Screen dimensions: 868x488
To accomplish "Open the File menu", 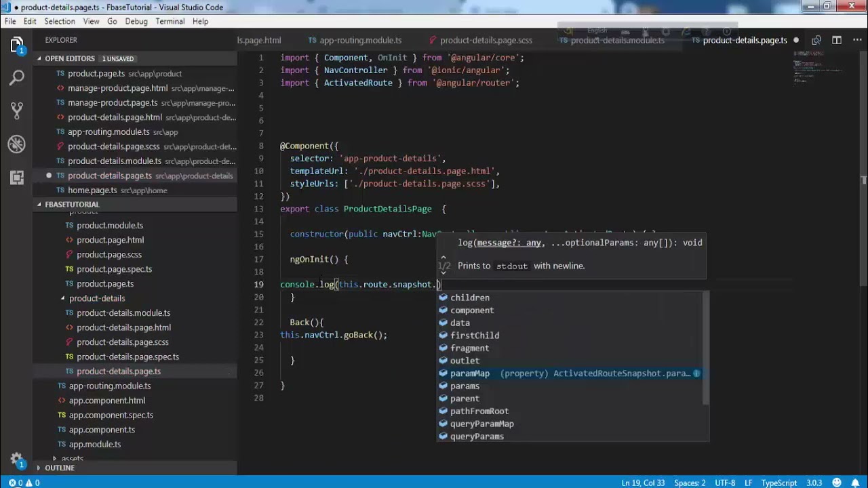I will click(x=10, y=22).
